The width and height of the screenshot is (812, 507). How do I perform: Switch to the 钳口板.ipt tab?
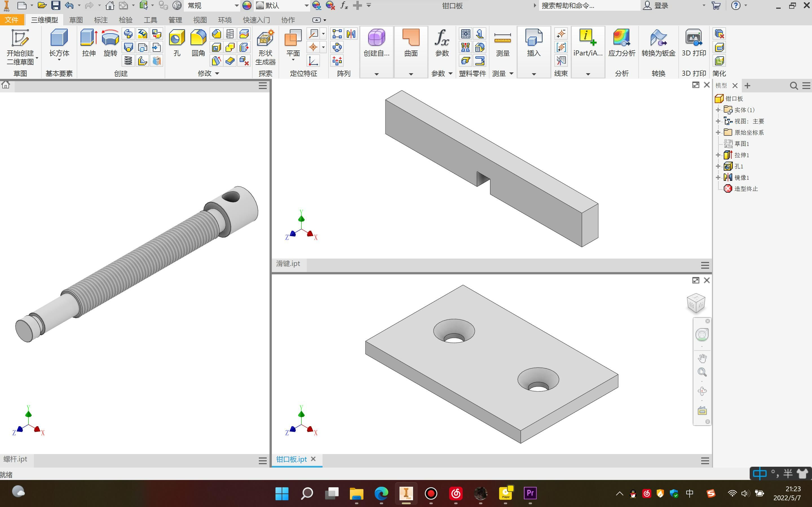(x=292, y=459)
